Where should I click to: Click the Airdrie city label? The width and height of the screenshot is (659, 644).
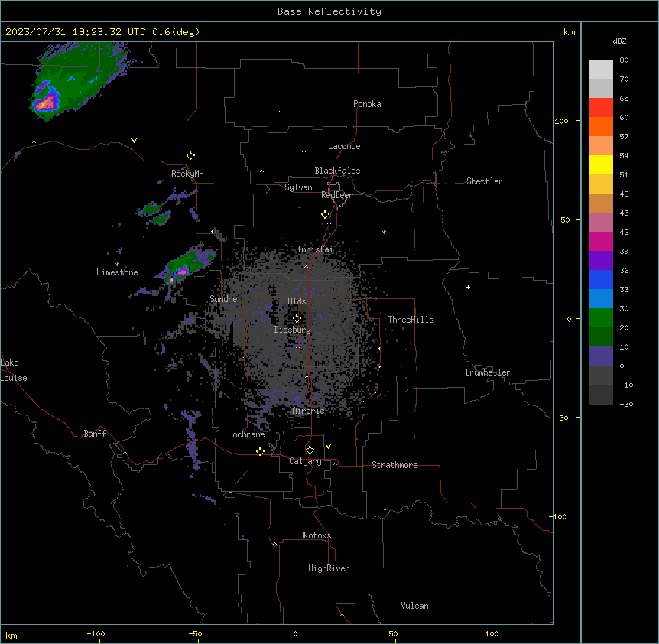click(309, 411)
